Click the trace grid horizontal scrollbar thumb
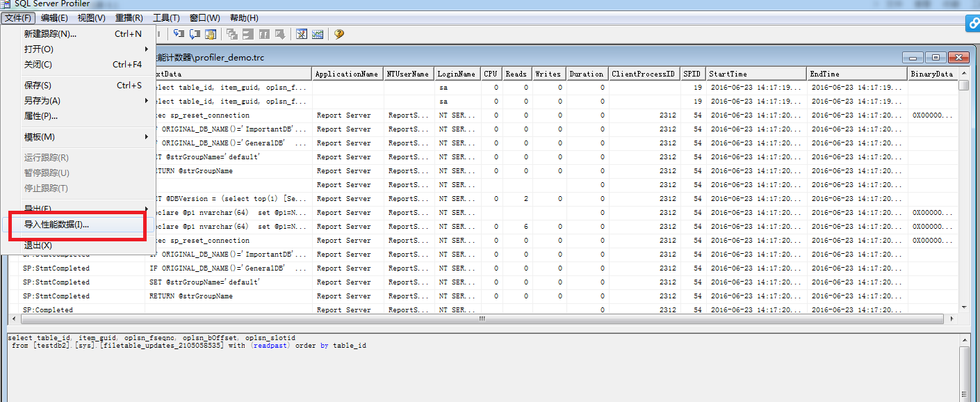Viewport: 980px width, 402px height. click(483, 319)
